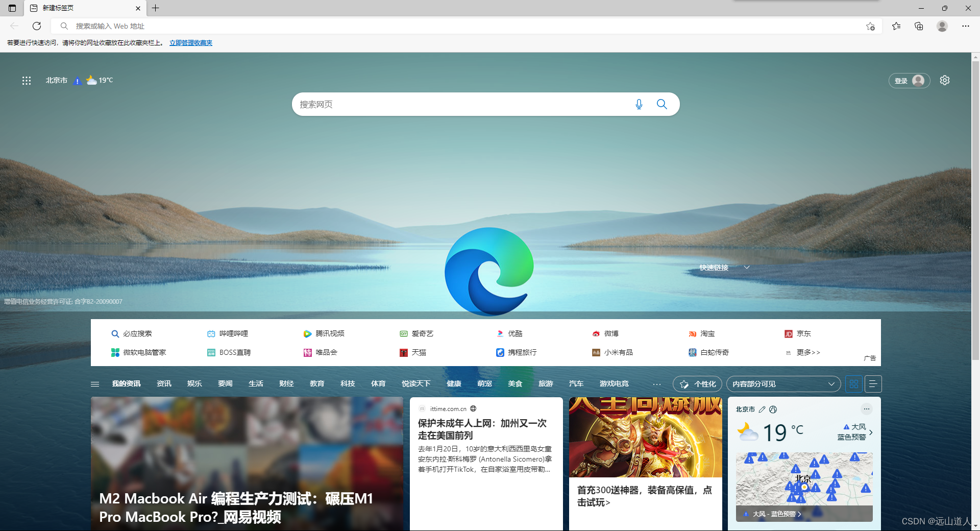Viewport: 980px width, 531px height.
Task: Click the browser refresh button
Action: (37, 26)
